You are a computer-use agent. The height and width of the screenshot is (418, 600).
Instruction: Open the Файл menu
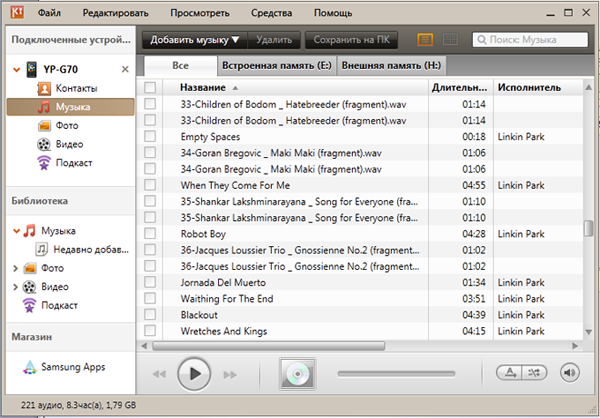49,13
